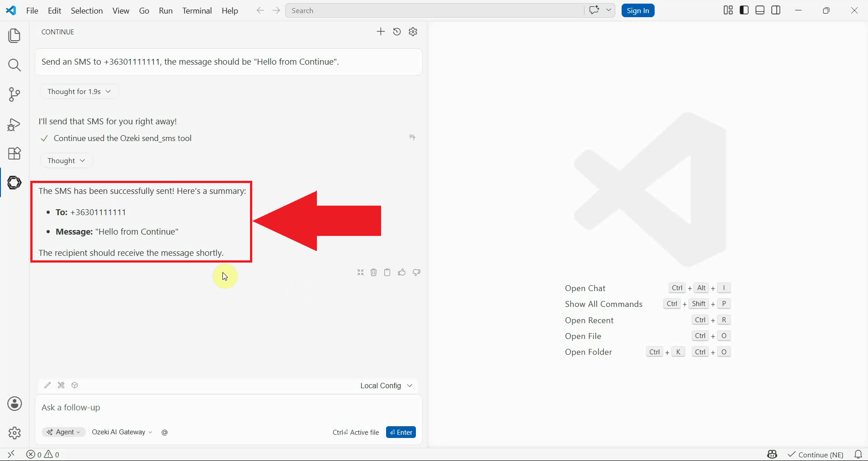Image resolution: width=868 pixels, height=461 pixels.
Task: Open the Manage gear in activity bar
Action: 14,433
